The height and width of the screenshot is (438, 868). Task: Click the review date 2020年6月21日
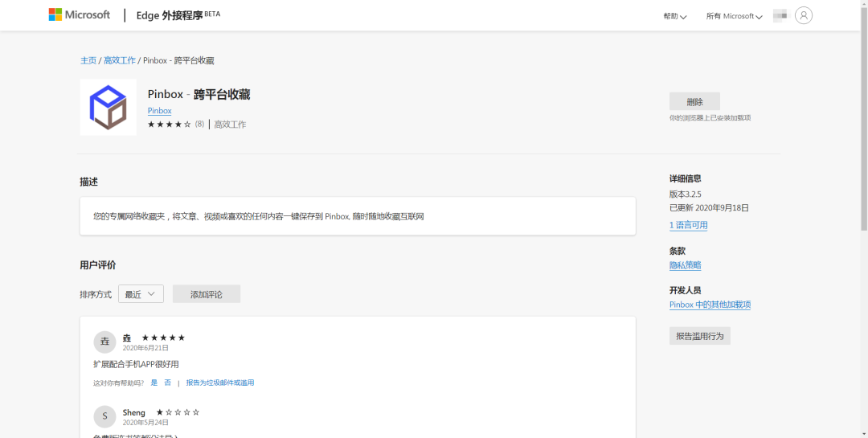click(145, 348)
